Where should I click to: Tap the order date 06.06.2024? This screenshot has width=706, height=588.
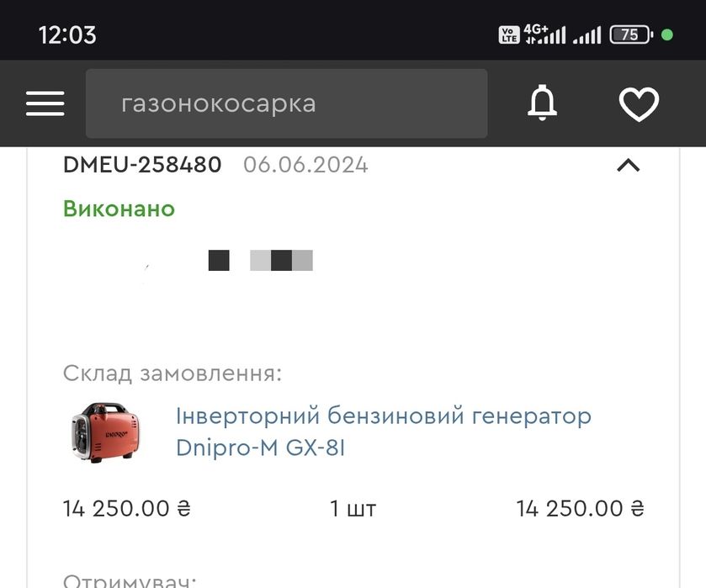[305, 165]
